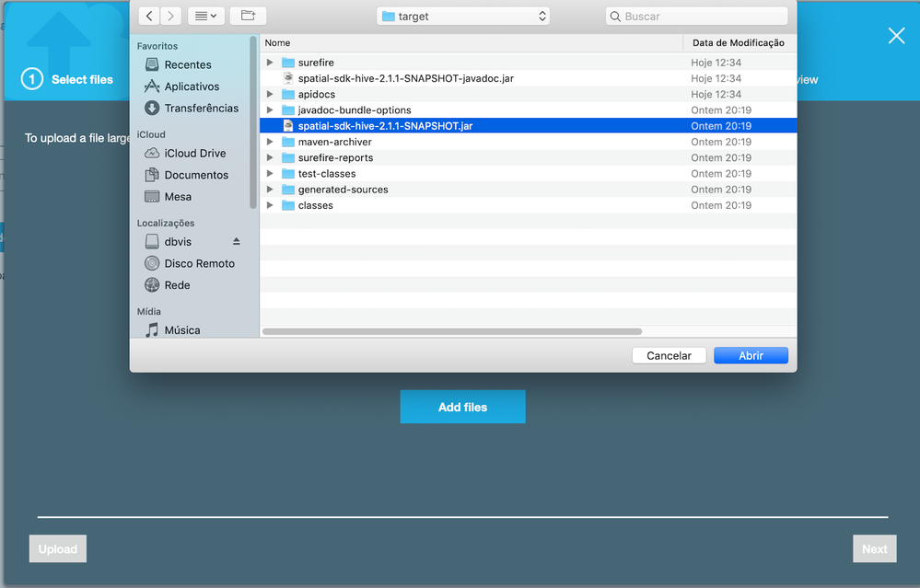Expand the test-classes folder triangle

click(x=270, y=173)
